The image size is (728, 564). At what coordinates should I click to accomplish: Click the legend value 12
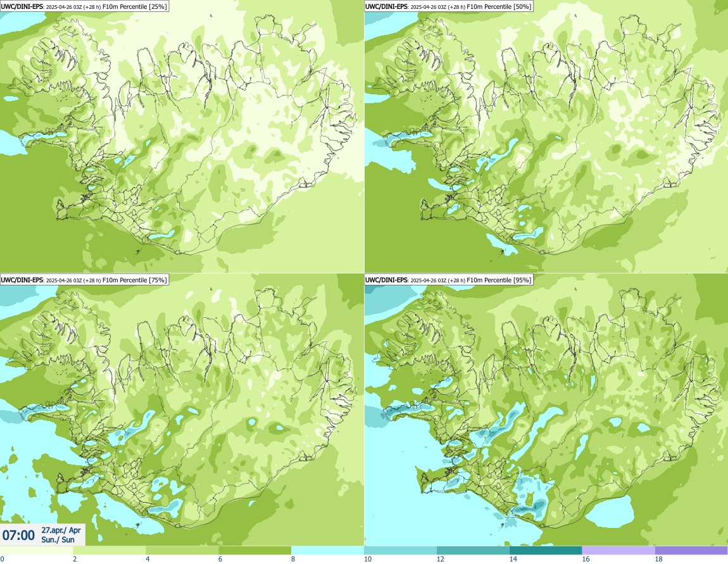pyautogui.click(x=441, y=559)
